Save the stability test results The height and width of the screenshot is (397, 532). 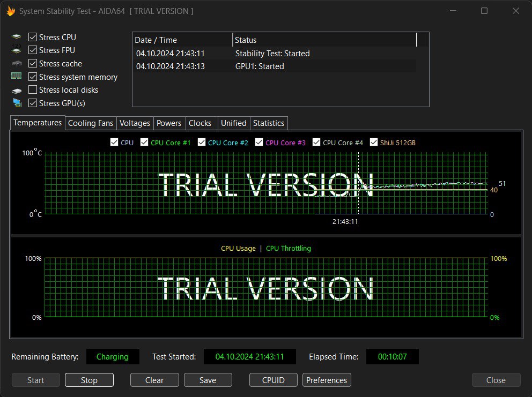pyautogui.click(x=208, y=380)
